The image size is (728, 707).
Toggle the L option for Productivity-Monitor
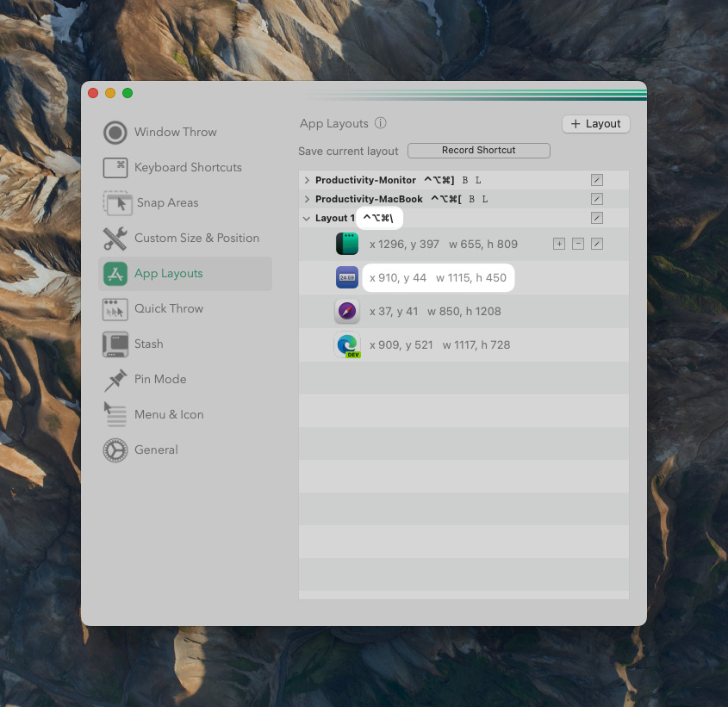tap(478, 180)
